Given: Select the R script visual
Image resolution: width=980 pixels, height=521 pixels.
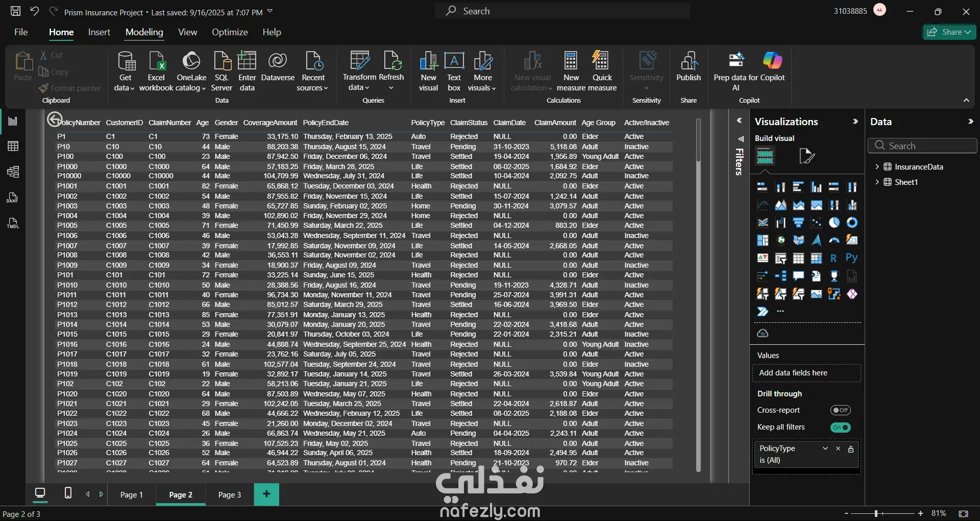Looking at the screenshot, I should 834,258.
